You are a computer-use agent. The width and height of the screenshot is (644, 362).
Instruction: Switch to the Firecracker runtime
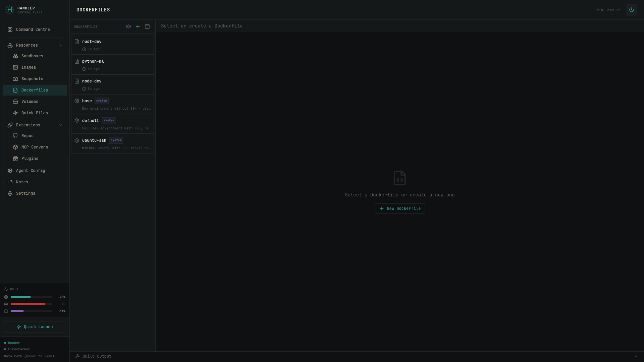(x=19, y=349)
